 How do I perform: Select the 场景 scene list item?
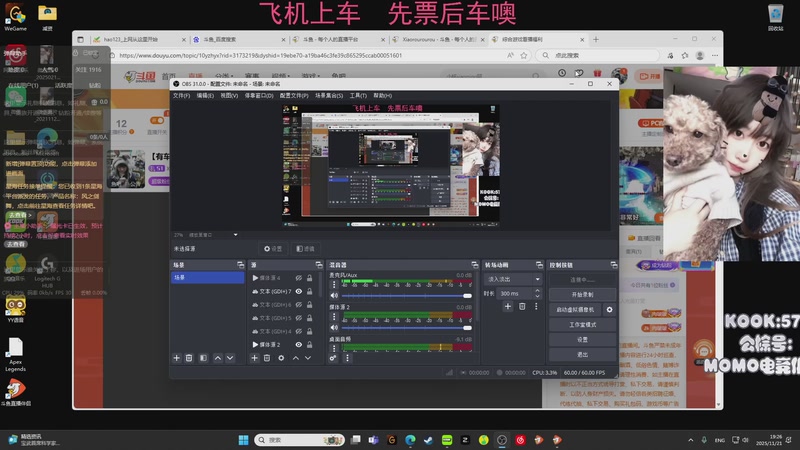(207, 278)
